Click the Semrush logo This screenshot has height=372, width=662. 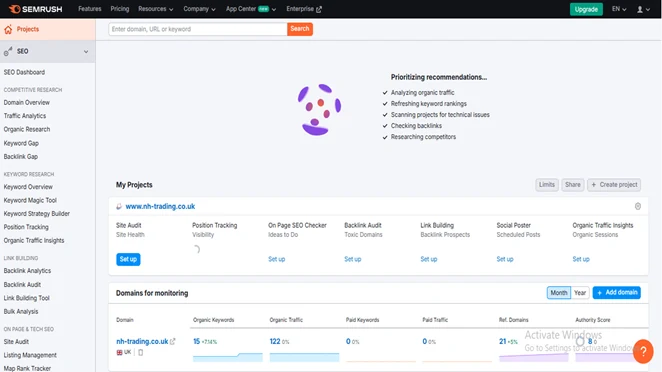pyautogui.click(x=35, y=9)
